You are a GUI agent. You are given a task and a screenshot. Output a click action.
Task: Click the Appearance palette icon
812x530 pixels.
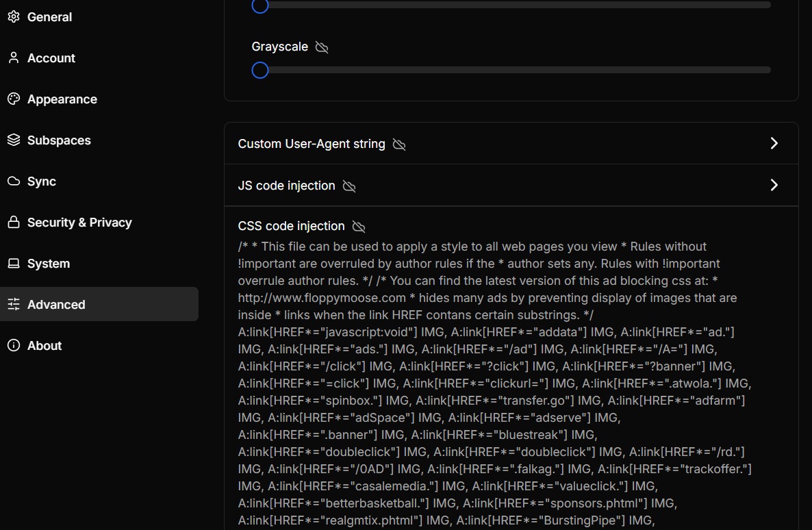click(x=14, y=99)
